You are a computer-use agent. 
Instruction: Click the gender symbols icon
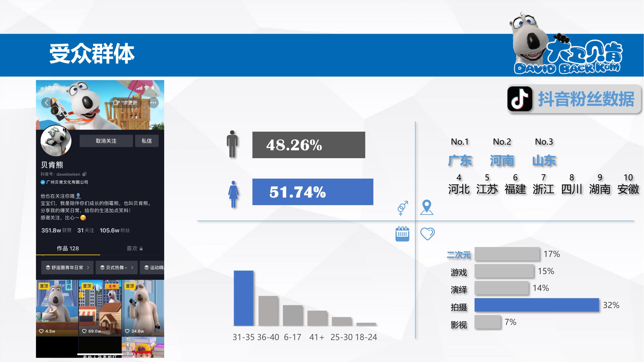(x=403, y=208)
